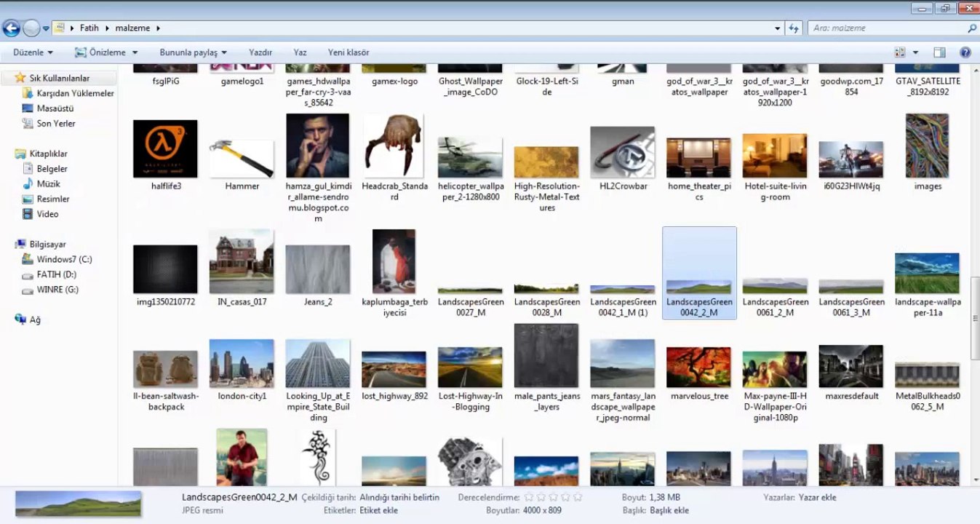The image size is (980, 524).
Task: Open the help question mark icon
Action: 965,52
